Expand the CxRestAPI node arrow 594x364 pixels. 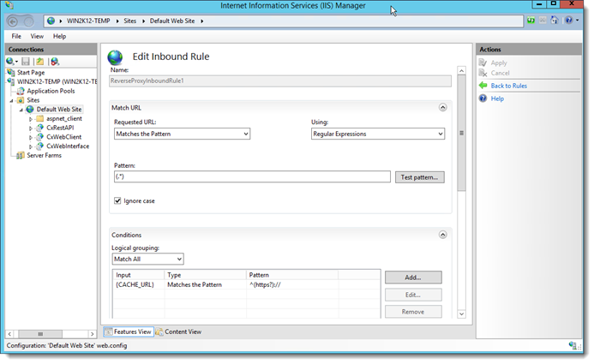click(x=31, y=128)
